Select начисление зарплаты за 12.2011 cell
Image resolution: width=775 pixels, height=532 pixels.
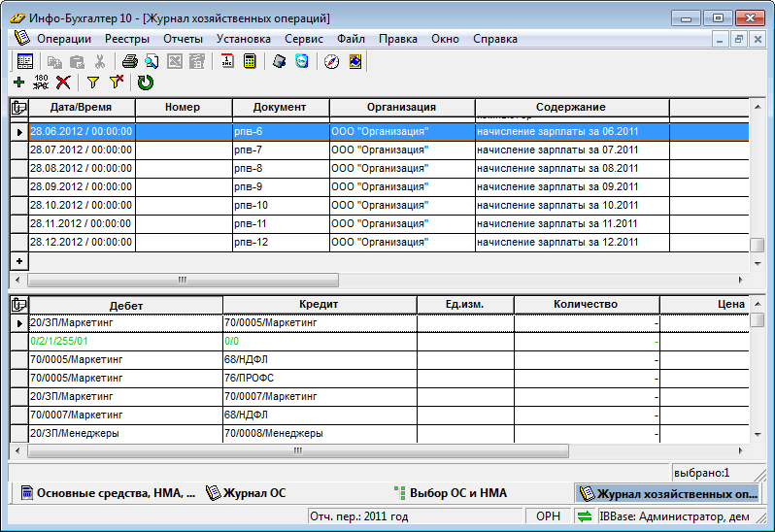(572, 243)
